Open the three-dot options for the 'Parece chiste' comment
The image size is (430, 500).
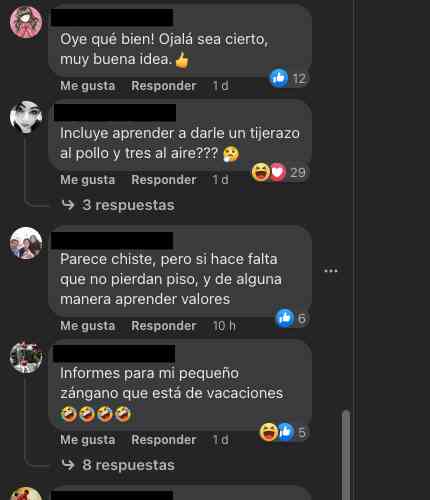[331, 271]
